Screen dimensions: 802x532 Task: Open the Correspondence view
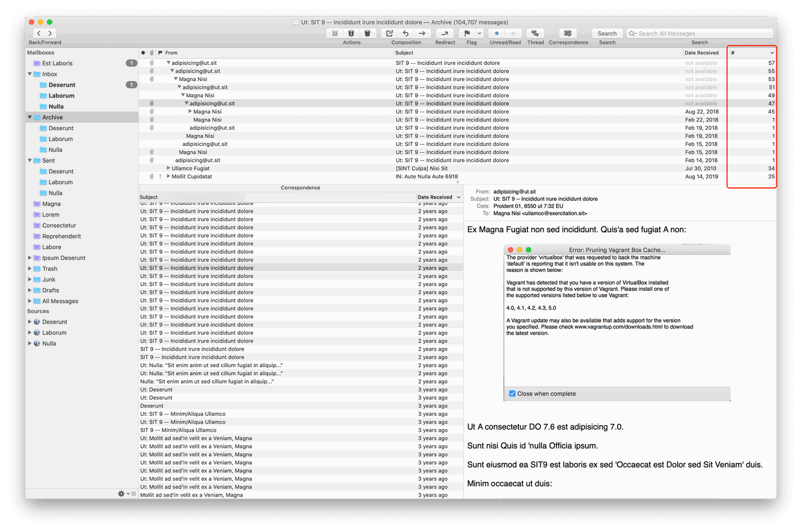tap(568, 33)
